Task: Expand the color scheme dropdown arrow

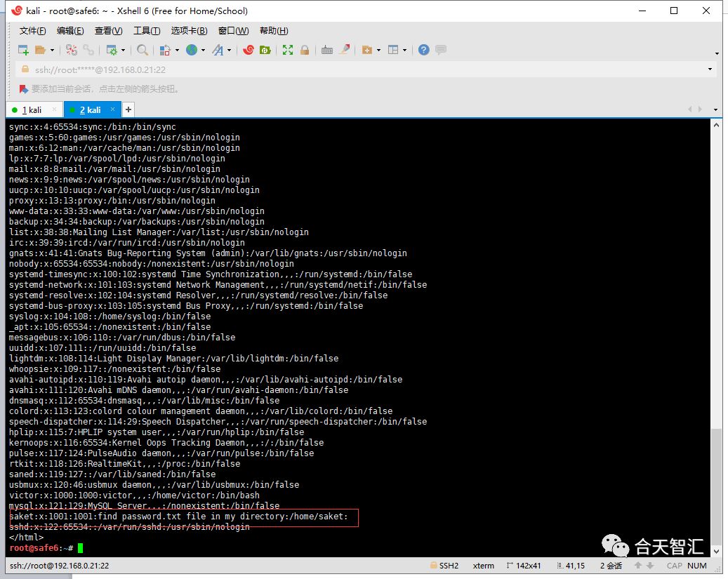Action: (177, 50)
